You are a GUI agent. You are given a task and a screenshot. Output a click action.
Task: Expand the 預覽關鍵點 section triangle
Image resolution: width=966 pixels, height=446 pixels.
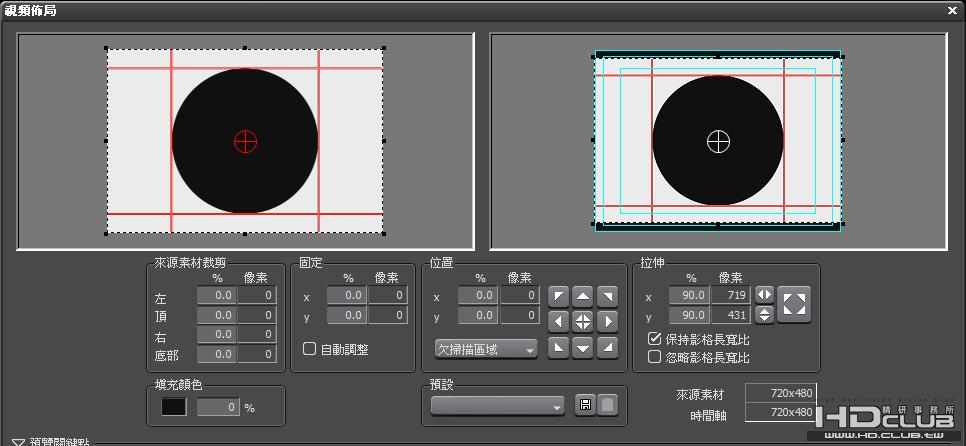point(18,442)
